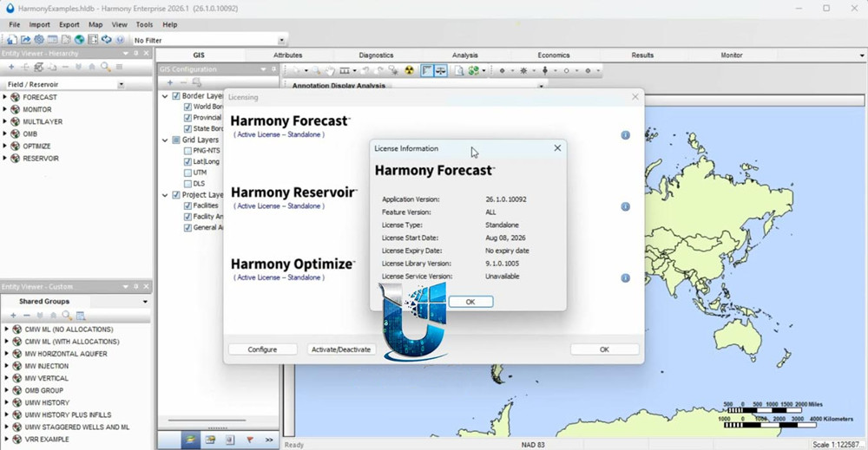Switch to the Economics tab
868x450 pixels.
pyautogui.click(x=554, y=55)
